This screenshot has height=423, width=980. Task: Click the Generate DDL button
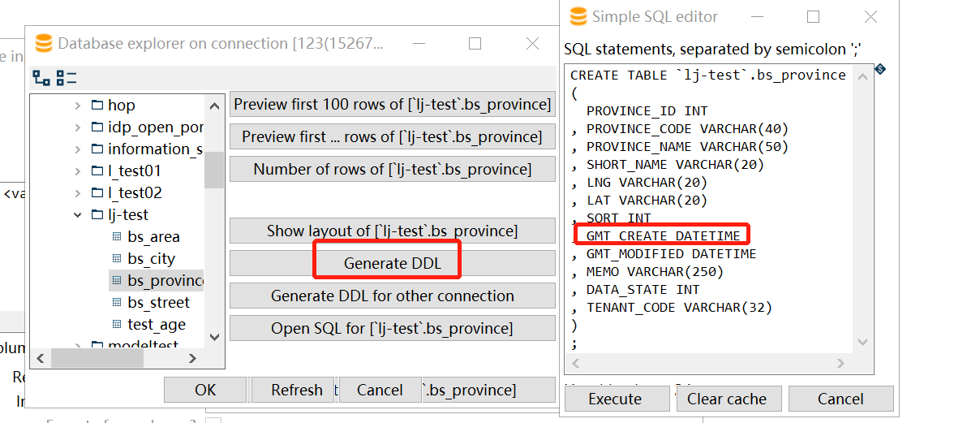click(x=393, y=263)
